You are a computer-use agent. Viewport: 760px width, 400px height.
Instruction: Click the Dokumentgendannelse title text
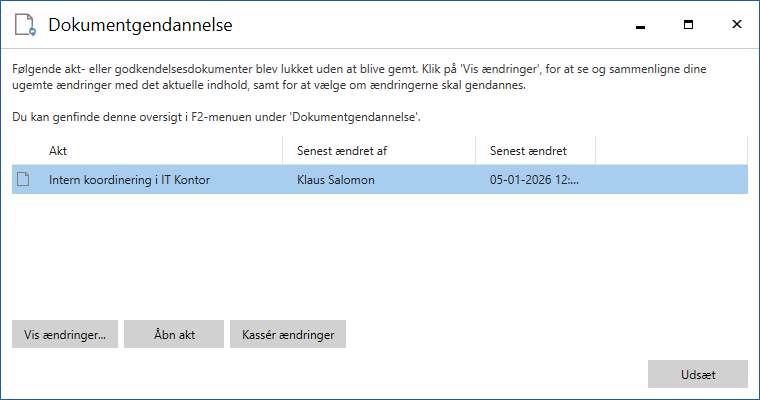point(141,25)
